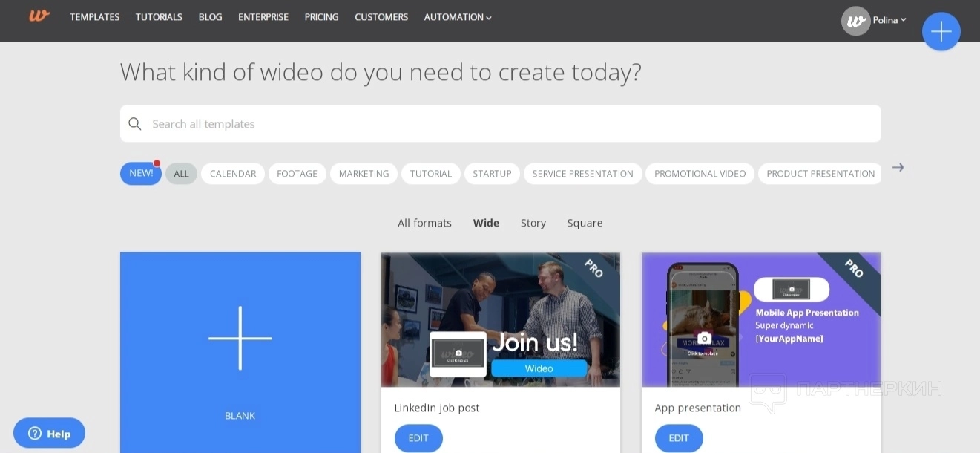Switch to the Story format tab
This screenshot has height=453, width=980.
tap(533, 223)
